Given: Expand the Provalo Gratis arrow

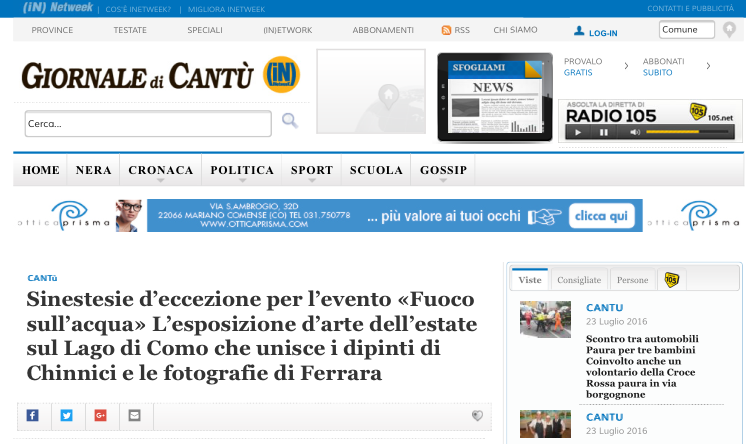Looking at the screenshot, I should [626, 66].
